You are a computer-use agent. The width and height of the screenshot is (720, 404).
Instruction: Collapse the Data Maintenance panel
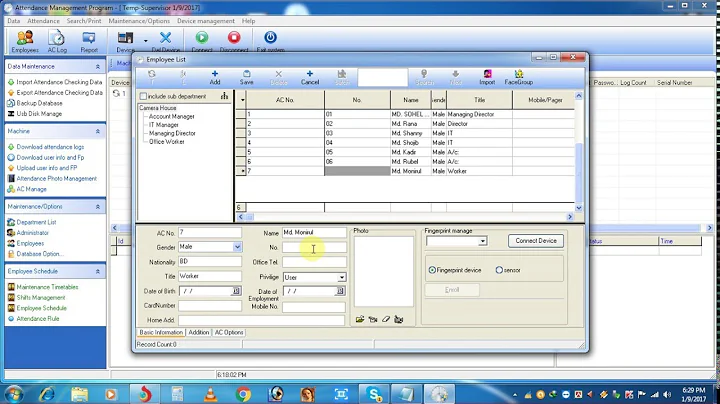(x=98, y=67)
